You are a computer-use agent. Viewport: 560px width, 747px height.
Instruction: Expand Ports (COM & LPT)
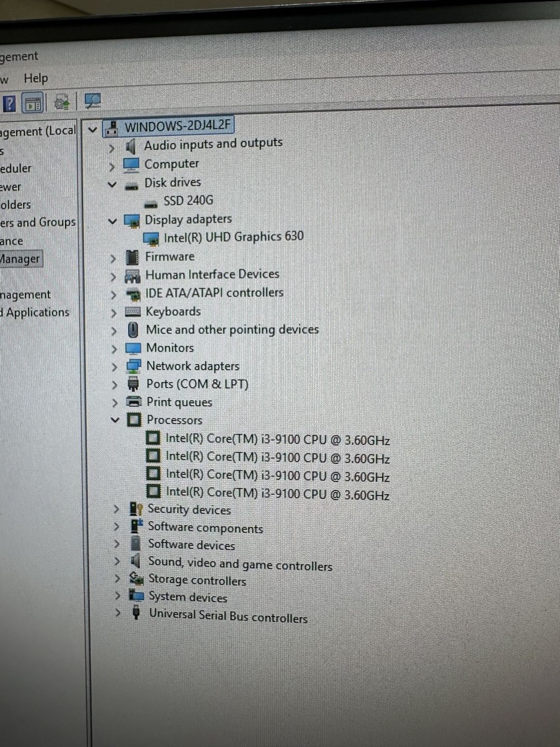115,385
